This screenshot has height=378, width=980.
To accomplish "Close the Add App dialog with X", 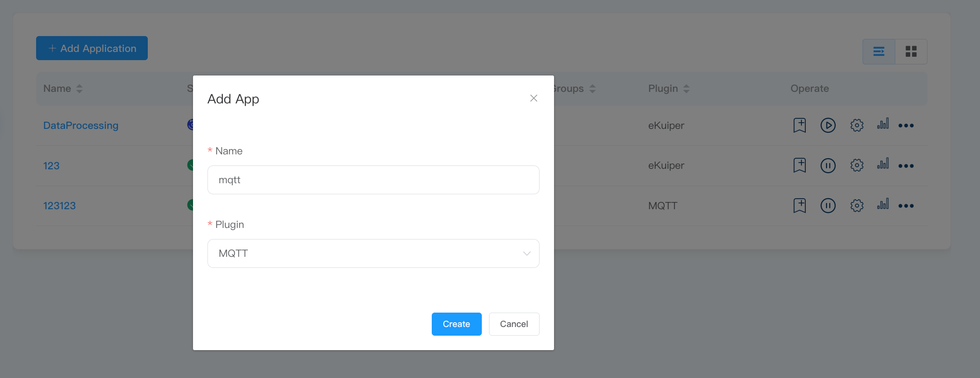I will pos(533,98).
